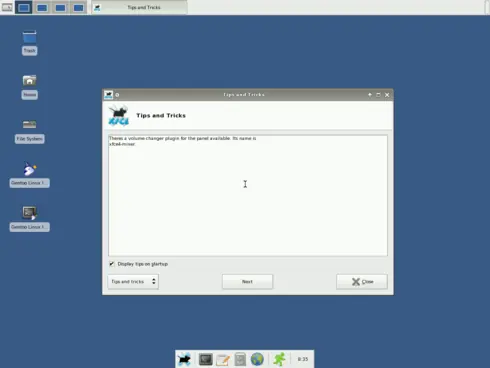Click the Xfce logo in dialog header
Image resolution: width=490 pixels, height=368 pixels.
118,115
